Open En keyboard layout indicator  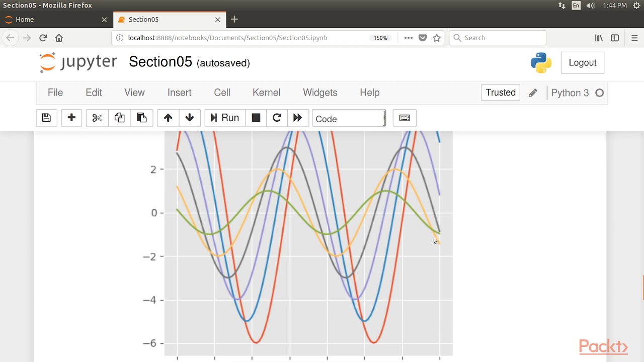click(x=576, y=6)
